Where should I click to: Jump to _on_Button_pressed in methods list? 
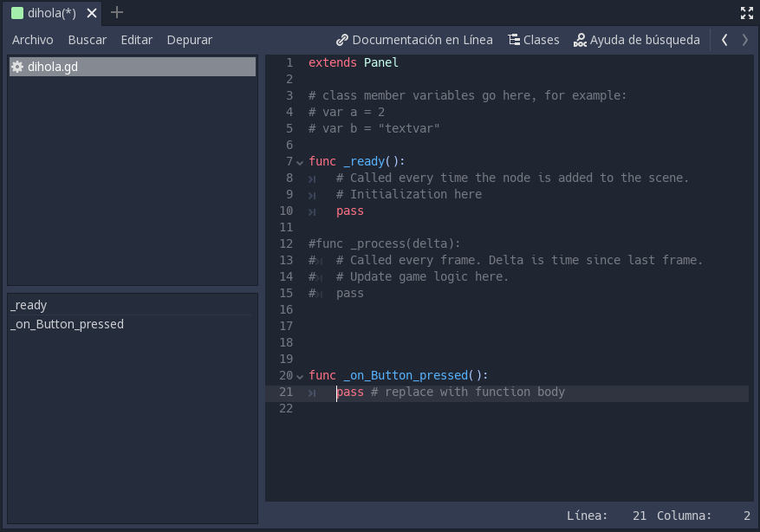pyautogui.click(x=67, y=324)
